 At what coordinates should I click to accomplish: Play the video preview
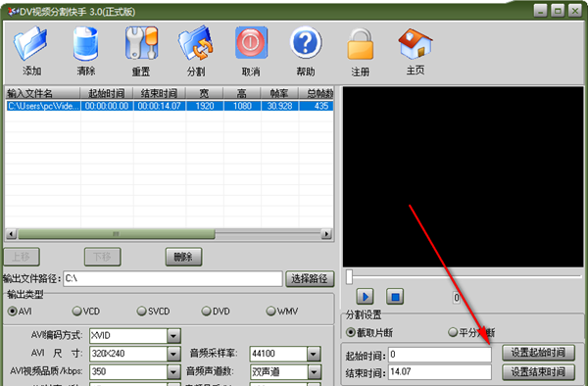pos(365,297)
